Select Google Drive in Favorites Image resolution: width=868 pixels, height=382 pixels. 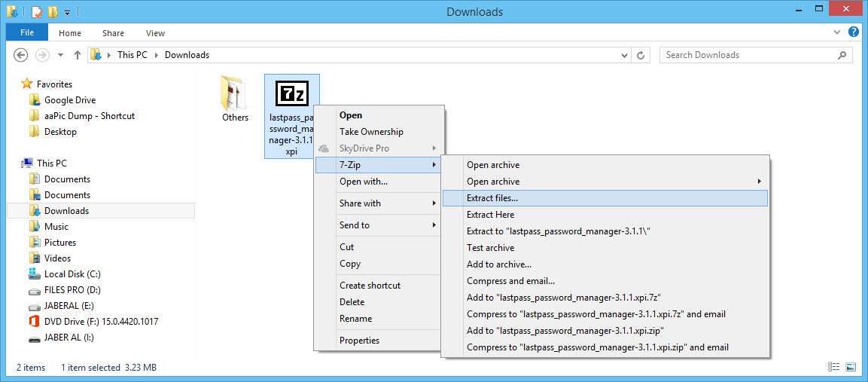click(x=70, y=100)
